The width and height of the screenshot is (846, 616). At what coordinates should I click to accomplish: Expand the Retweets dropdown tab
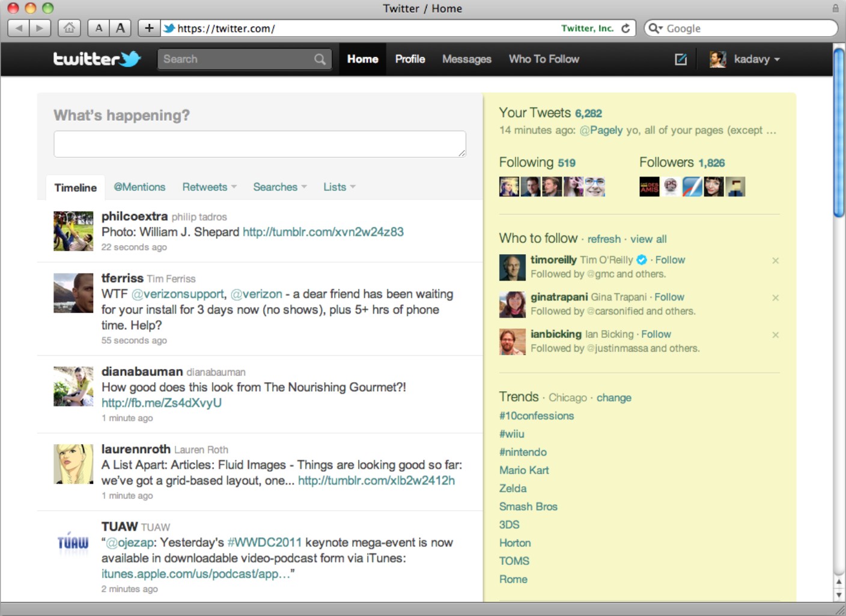coord(210,187)
